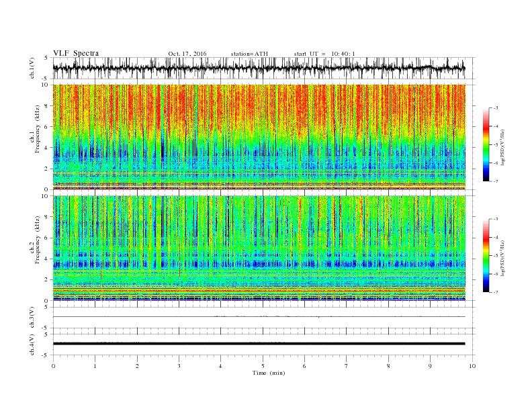532x411 pixels.
Task: Click time axis tick label "9"
Action: coord(430,366)
